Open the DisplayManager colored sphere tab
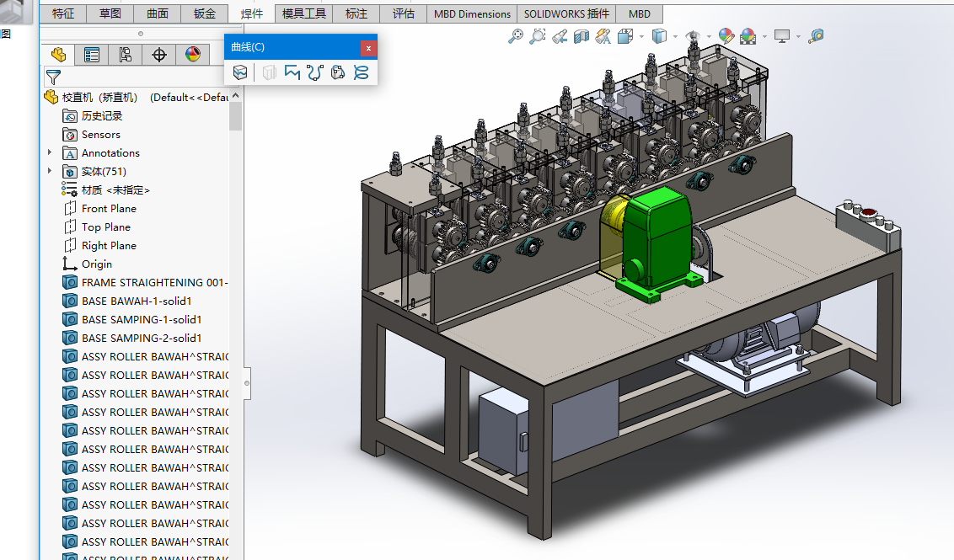Screen dimensions: 954x560 [x=193, y=56]
